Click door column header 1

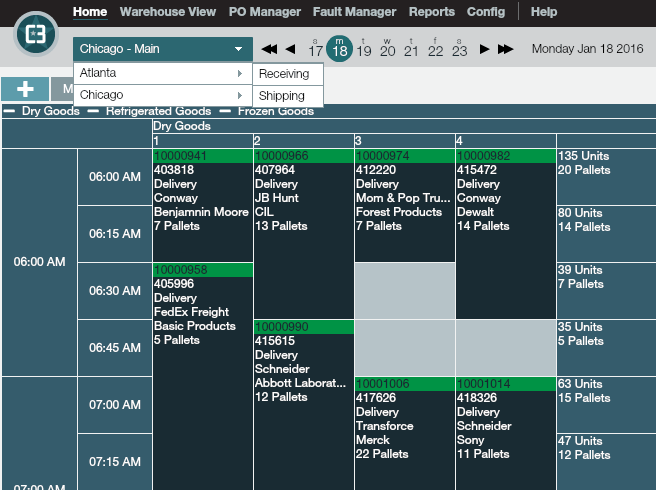(x=203, y=141)
